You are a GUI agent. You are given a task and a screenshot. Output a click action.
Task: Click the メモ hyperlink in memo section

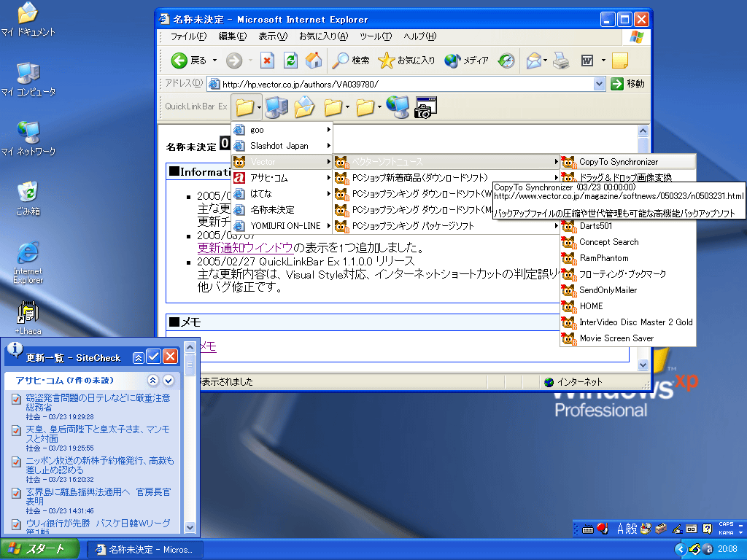(208, 346)
